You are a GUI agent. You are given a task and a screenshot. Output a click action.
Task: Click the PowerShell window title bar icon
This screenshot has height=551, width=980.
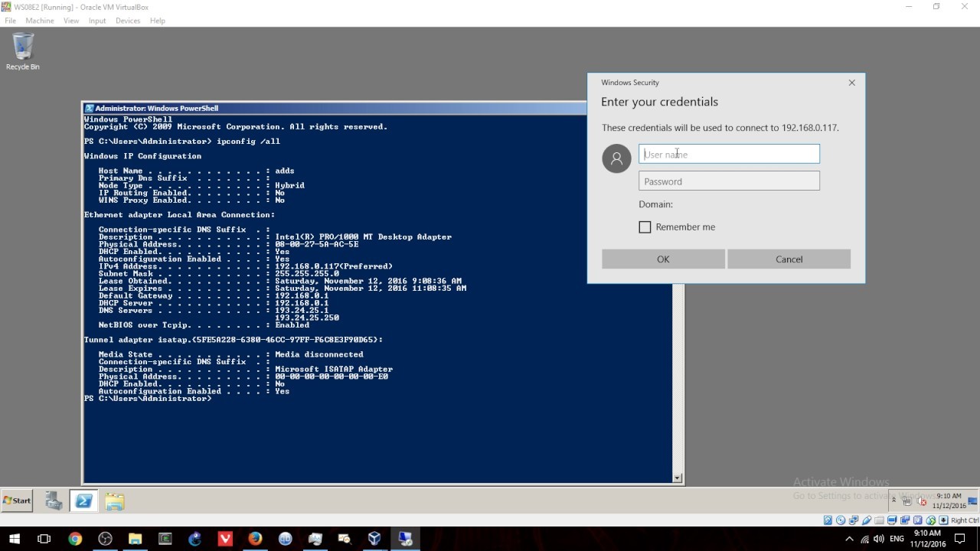click(x=89, y=109)
